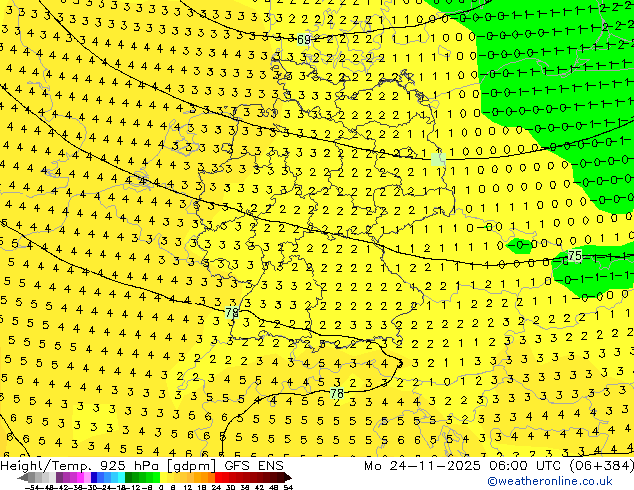Screen dimensions: 634x490
Task: Click the '75' contour height label
Action: point(575,256)
